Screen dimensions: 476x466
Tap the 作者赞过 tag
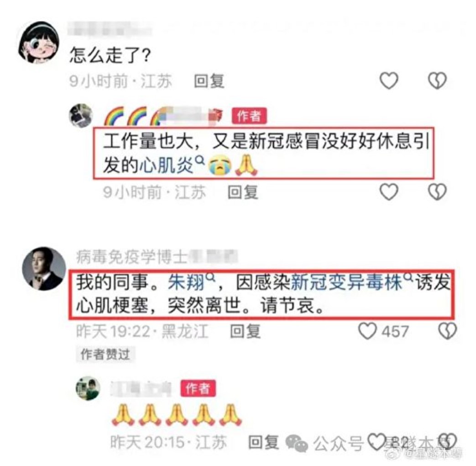105,354
